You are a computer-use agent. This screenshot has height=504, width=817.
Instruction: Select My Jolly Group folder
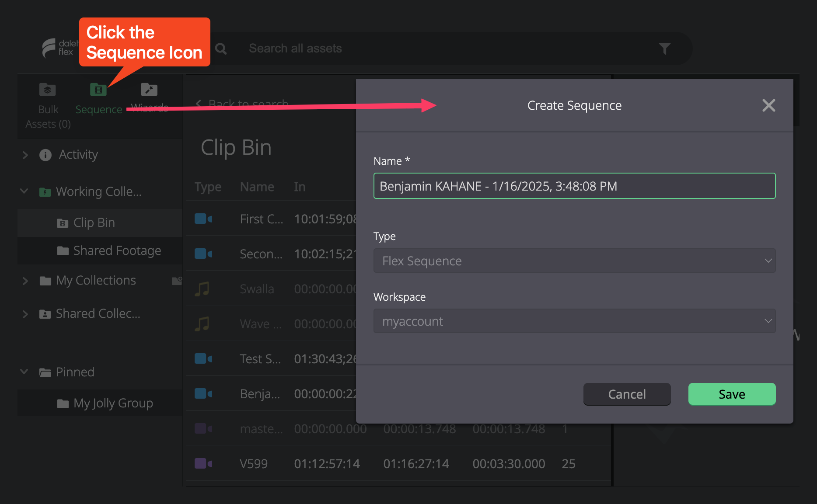104,403
